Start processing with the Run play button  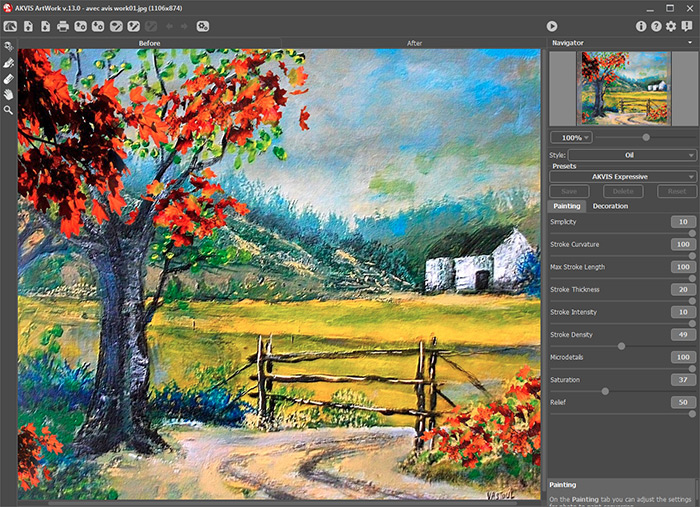pos(552,26)
